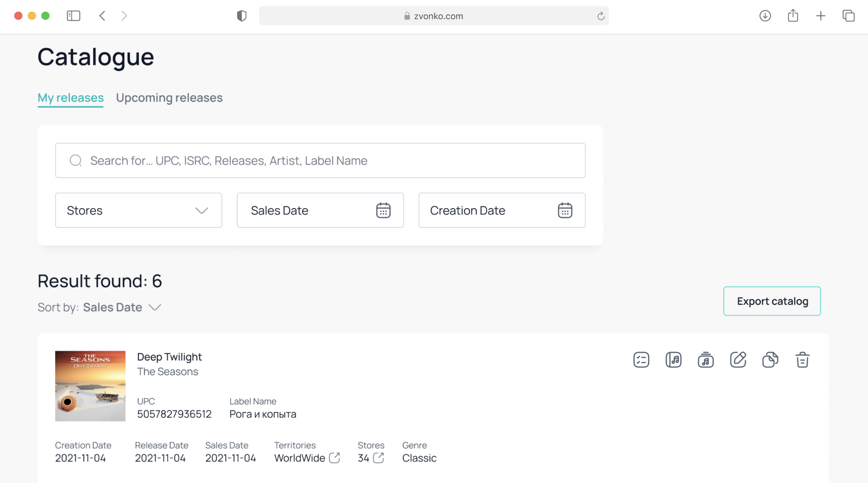This screenshot has height=483, width=868.
Task: Click the Safari share button
Action: click(793, 16)
